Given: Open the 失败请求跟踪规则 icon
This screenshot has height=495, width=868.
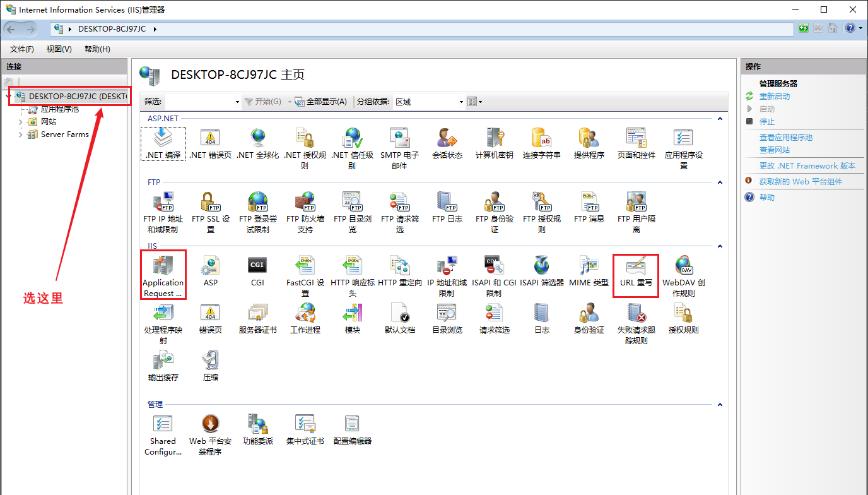Looking at the screenshot, I should [636, 324].
